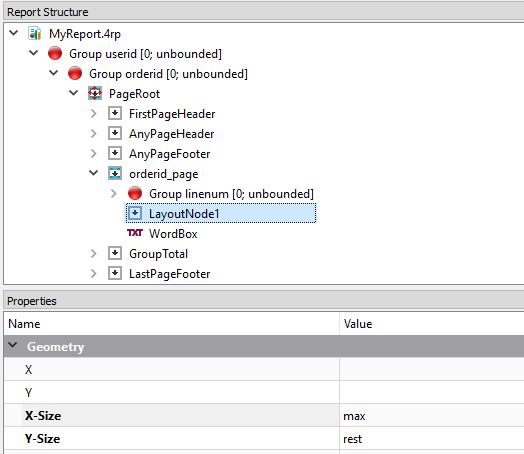
Task: Click the PageRoot node icon
Action: [x=95, y=93]
